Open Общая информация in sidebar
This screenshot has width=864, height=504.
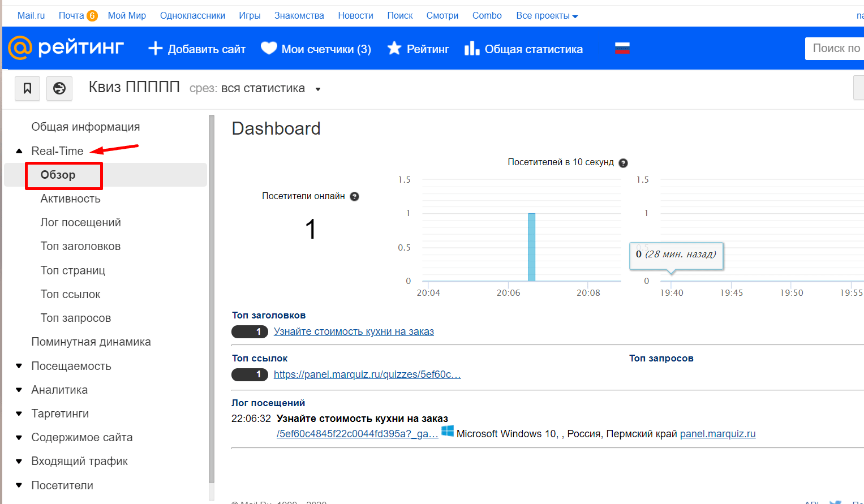(85, 127)
